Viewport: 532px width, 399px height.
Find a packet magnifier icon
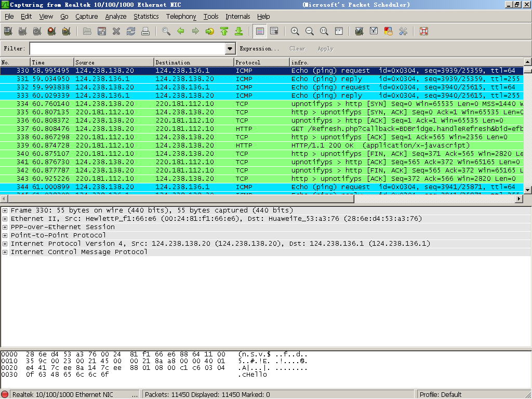click(166, 31)
